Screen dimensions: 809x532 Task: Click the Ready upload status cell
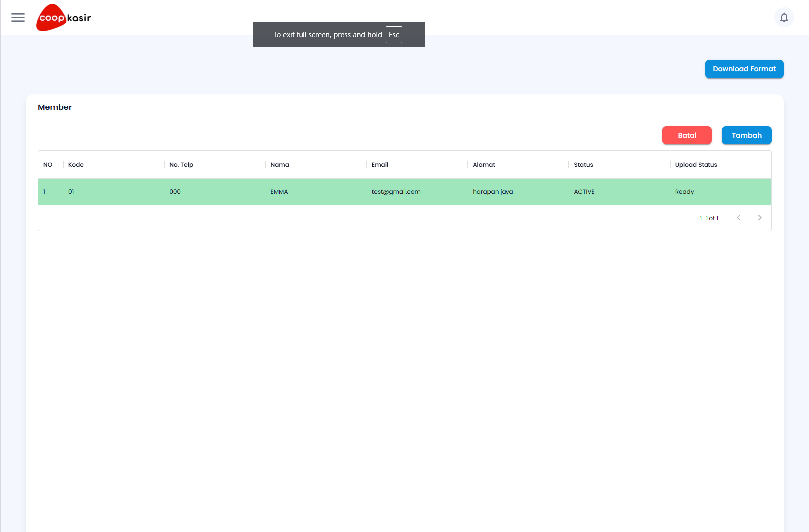pos(684,191)
